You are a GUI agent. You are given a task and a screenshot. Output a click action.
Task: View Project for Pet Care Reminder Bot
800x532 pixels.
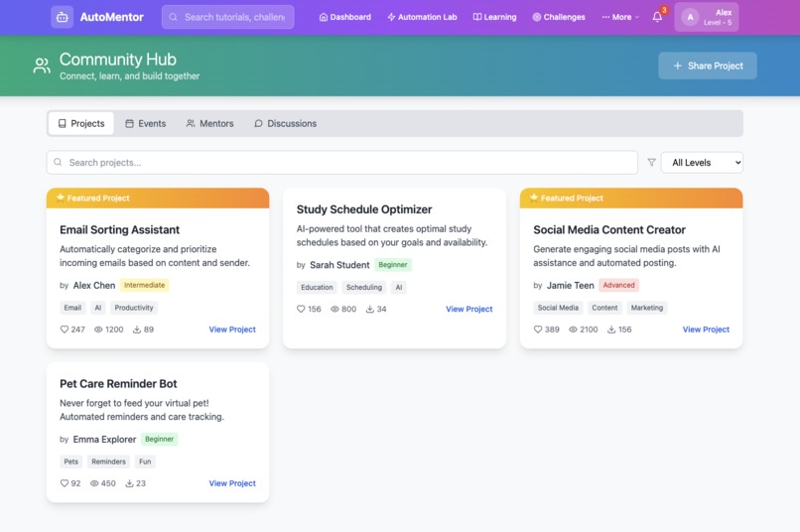232,483
